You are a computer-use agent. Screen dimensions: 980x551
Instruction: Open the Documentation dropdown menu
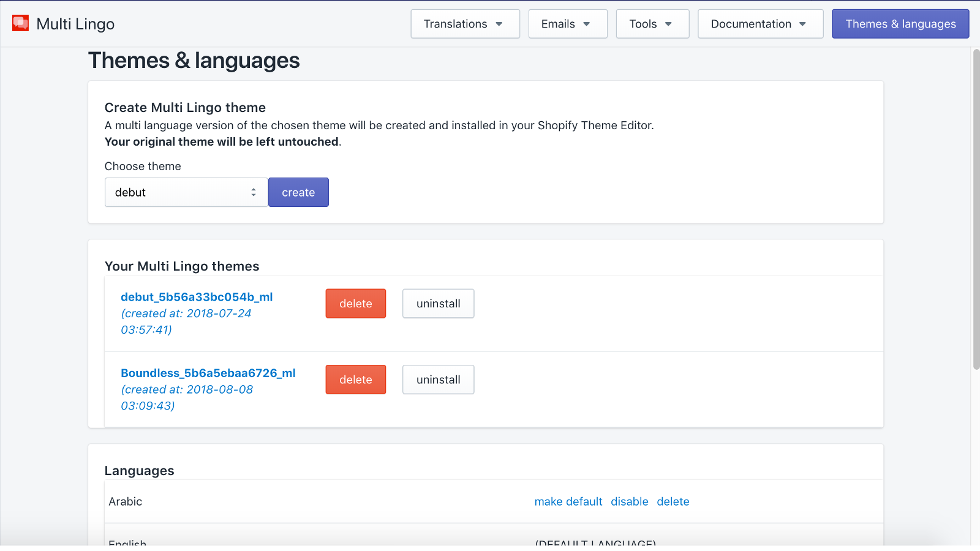click(x=759, y=24)
